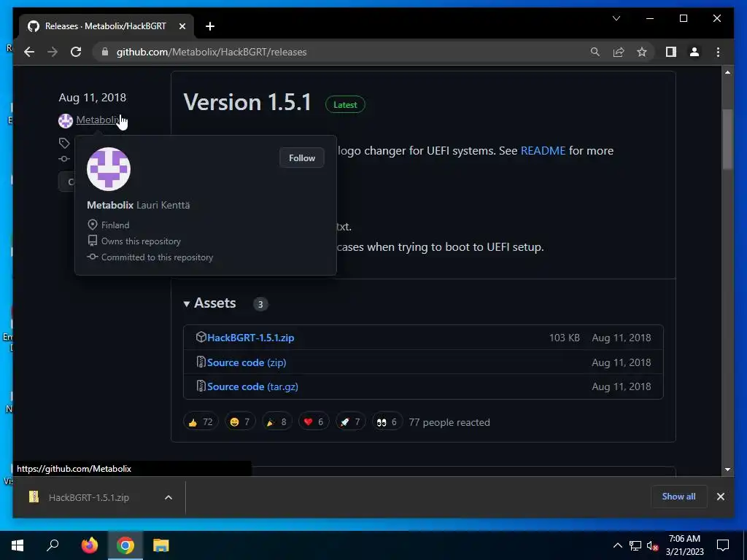Collapse the Assets section triangle

187,304
